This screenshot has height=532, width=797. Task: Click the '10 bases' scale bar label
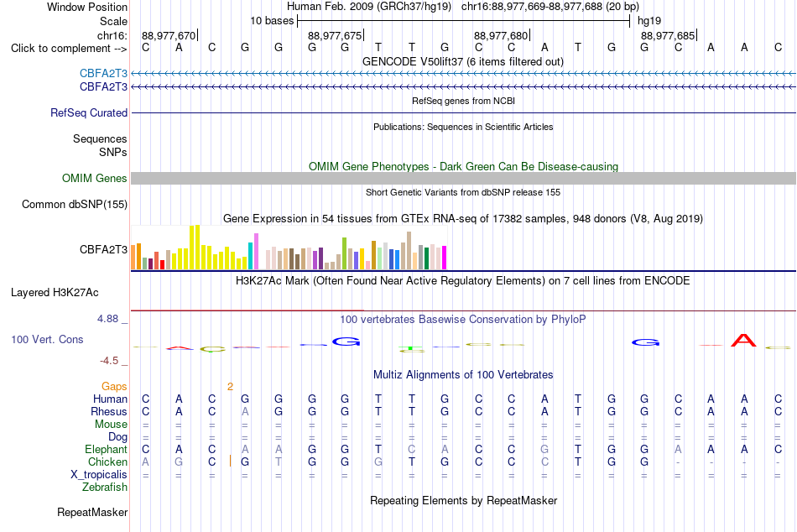pyautogui.click(x=272, y=21)
